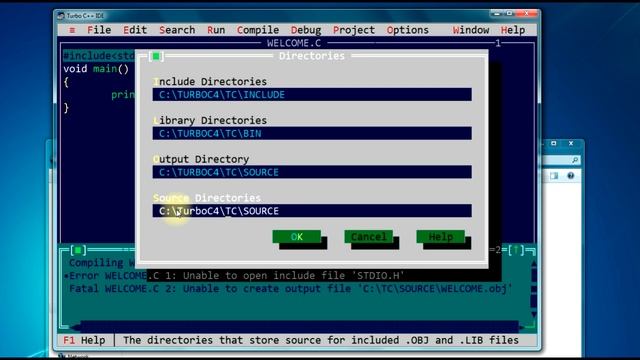Click the Library Directories input field
The height and width of the screenshot is (360, 640).
click(312, 133)
